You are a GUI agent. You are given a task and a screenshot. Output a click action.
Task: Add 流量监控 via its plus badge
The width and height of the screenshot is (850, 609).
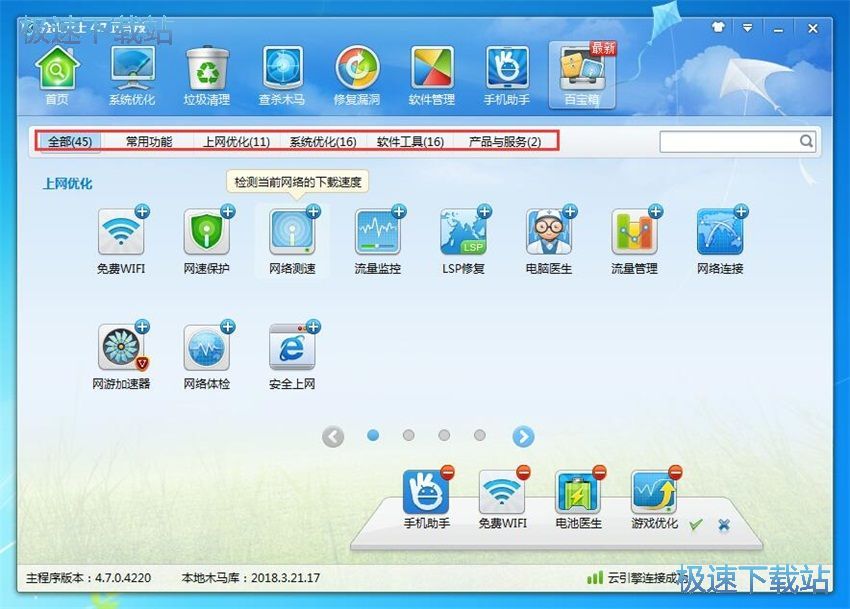(399, 211)
